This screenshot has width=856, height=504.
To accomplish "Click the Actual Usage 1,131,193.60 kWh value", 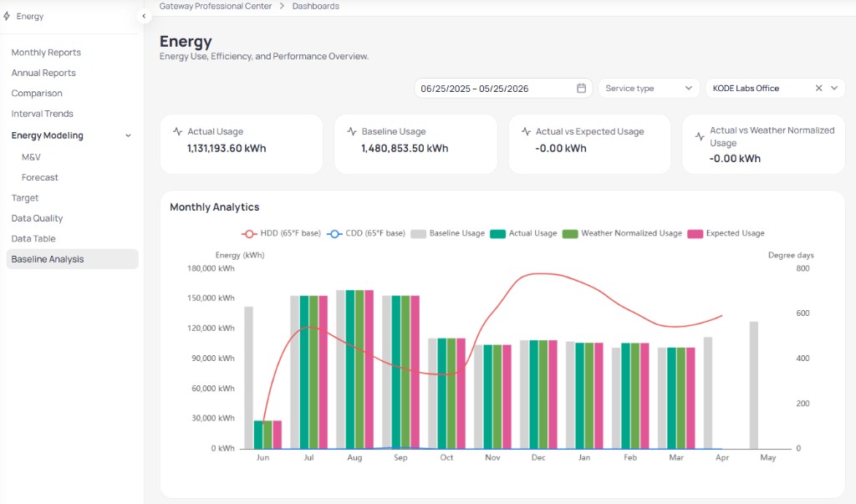I will point(226,148).
